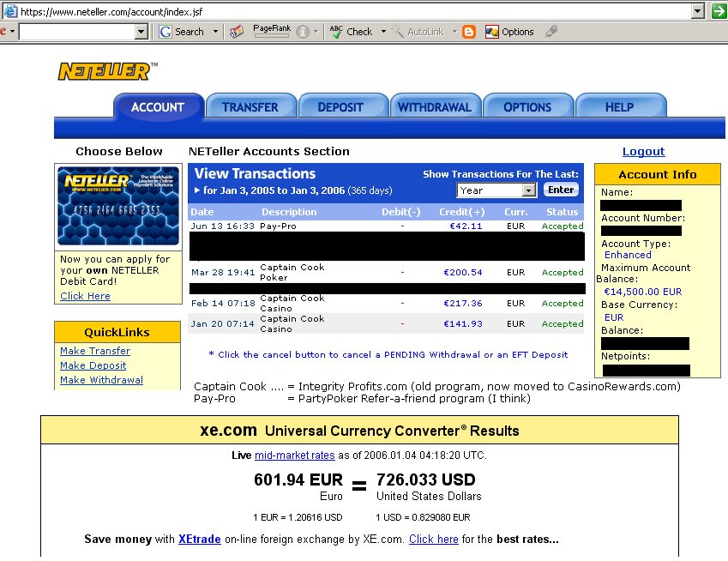This screenshot has height=561, width=728.
Task: Click Here to apply for debit card
Action: point(86,296)
